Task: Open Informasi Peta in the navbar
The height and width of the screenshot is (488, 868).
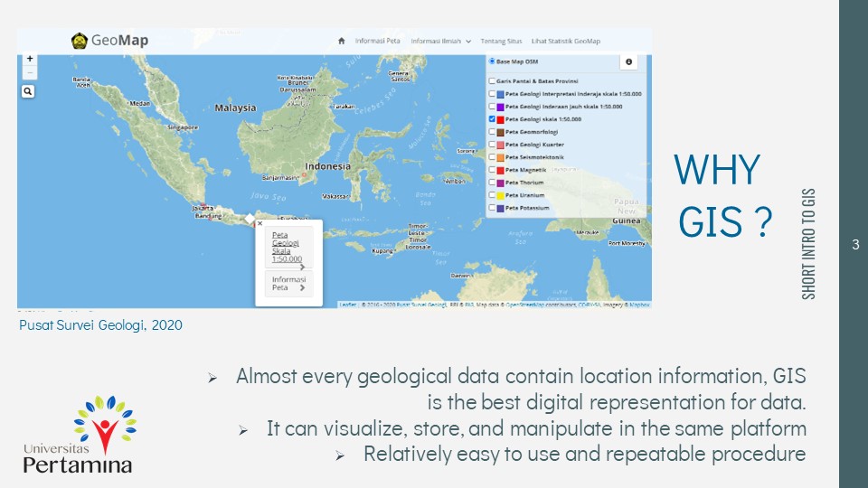Action: (x=378, y=41)
